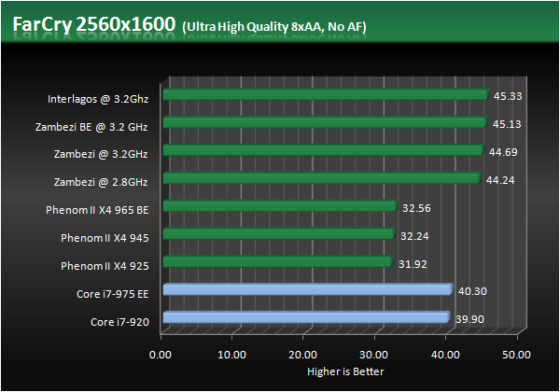The width and height of the screenshot is (560, 392).
Task: Click the value 44.69
Action: tap(503, 152)
